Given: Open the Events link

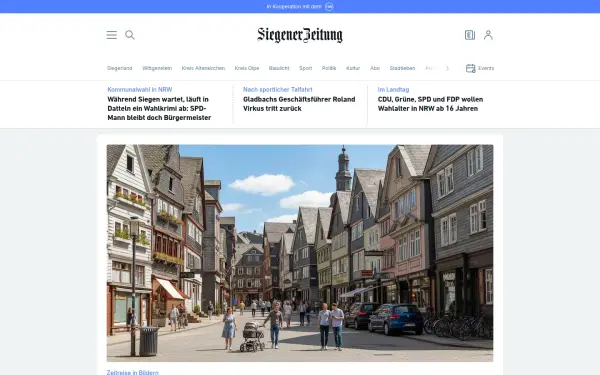Looking at the screenshot, I should point(486,68).
